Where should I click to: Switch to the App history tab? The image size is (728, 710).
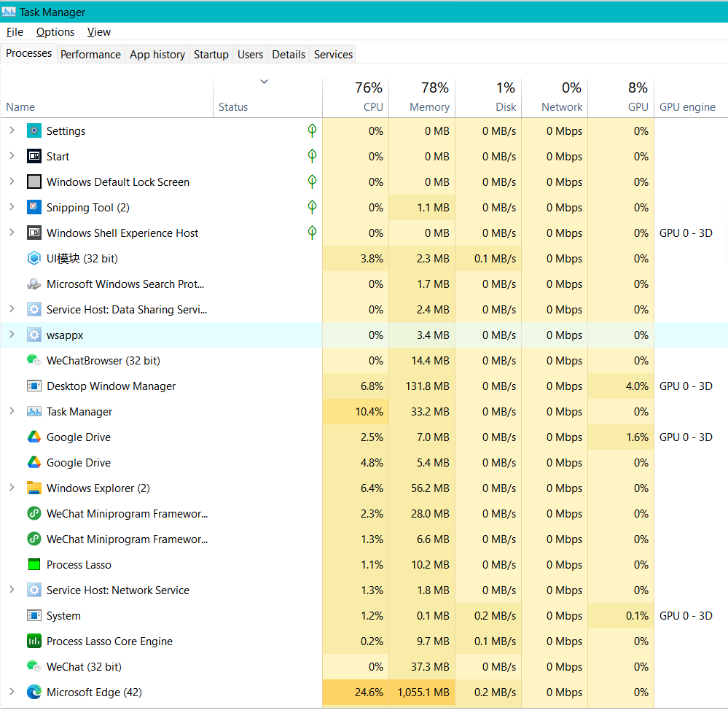pos(157,55)
